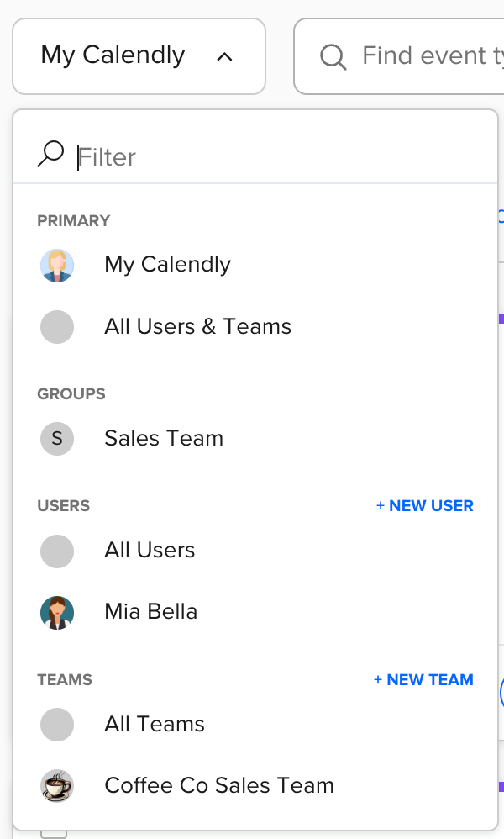Select Coffee Co Sales Team from Teams
The image size is (504, 839).
click(x=218, y=785)
